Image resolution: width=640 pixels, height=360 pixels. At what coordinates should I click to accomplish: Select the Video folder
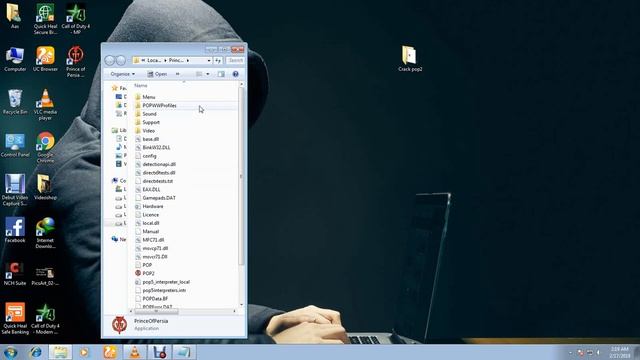click(x=145, y=131)
